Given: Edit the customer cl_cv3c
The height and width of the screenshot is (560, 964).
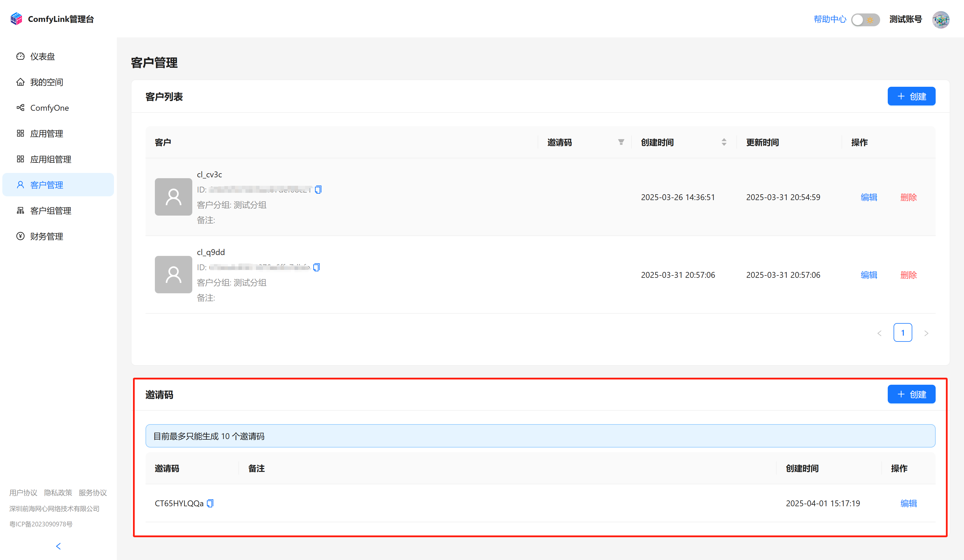Looking at the screenshot, I should pos(869,197).
